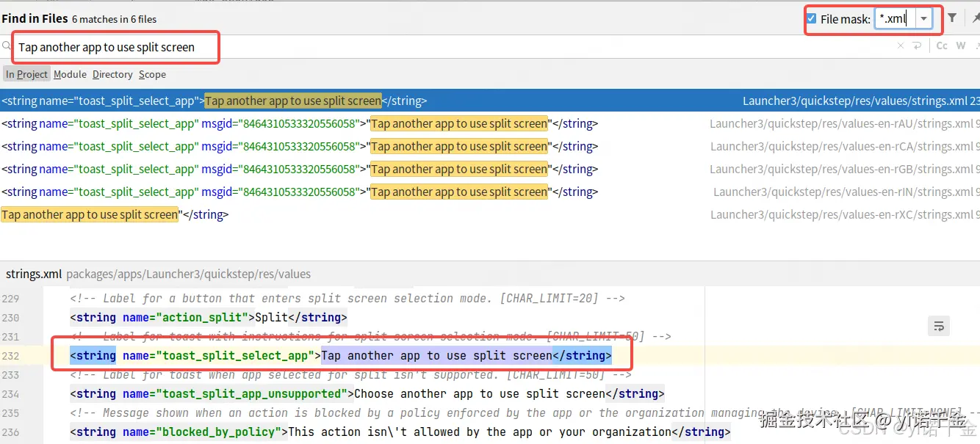Click the strings.xml preview file name
The image size is (980, 444).
coord(34,274)
